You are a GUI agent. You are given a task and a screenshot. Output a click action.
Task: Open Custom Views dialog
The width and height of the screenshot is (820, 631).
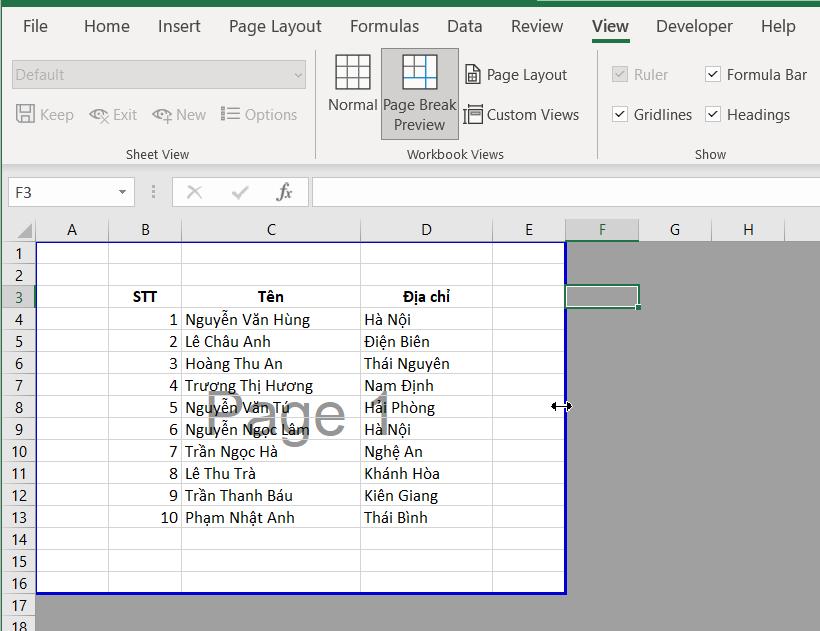point(521,114)
